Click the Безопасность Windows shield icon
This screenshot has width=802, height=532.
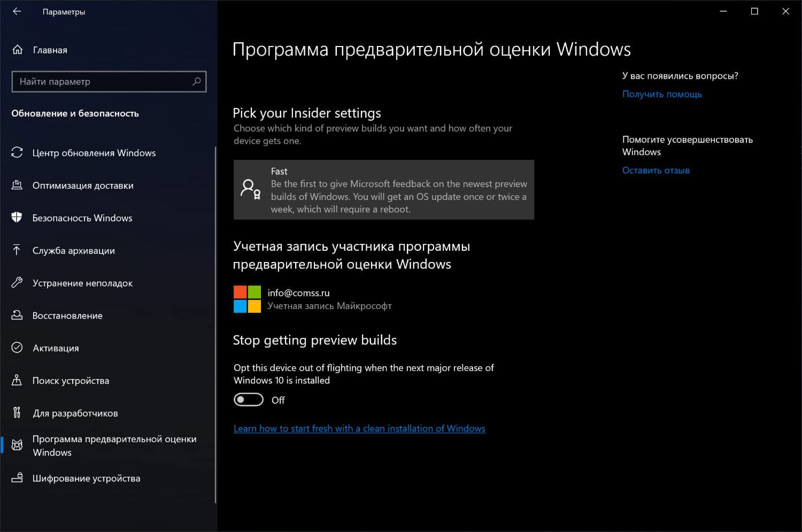(x=17, y=218)
